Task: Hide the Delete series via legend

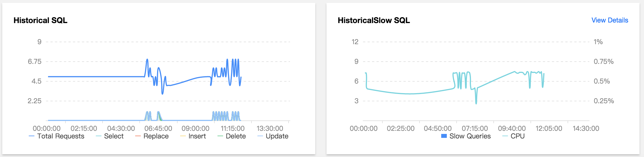Action: [232, 136]
